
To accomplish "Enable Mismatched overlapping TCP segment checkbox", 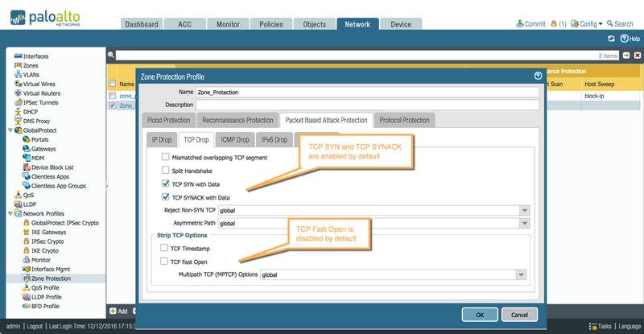I will tap(165, 156).
